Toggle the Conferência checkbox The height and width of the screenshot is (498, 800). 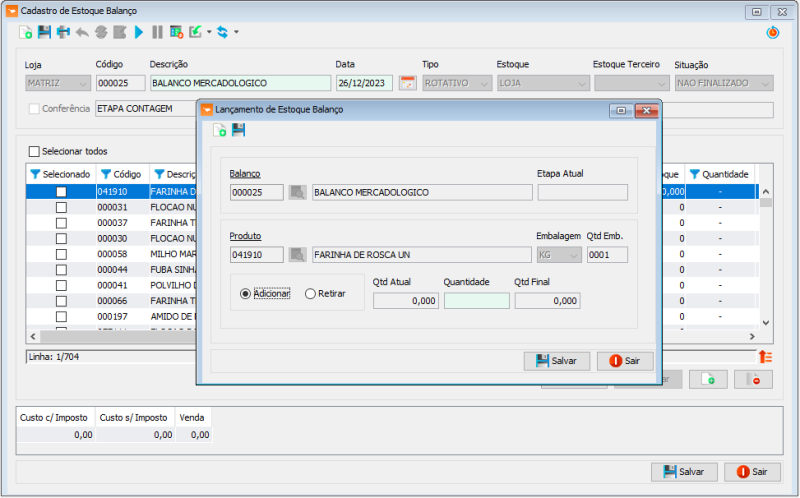34,109
